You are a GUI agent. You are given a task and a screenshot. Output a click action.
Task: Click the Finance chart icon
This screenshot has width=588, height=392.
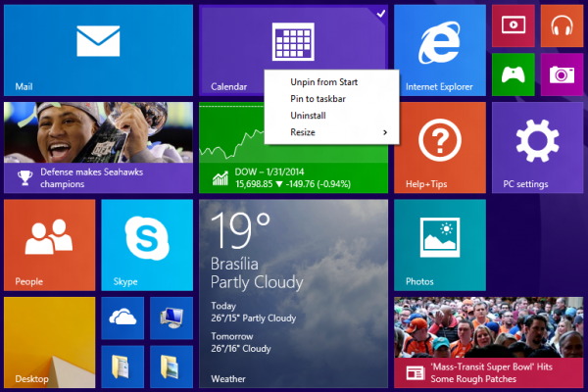[220, 178]
